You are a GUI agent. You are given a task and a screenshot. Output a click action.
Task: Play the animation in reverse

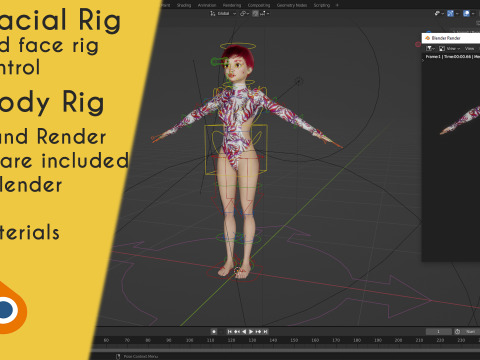[x=244, y=332]
